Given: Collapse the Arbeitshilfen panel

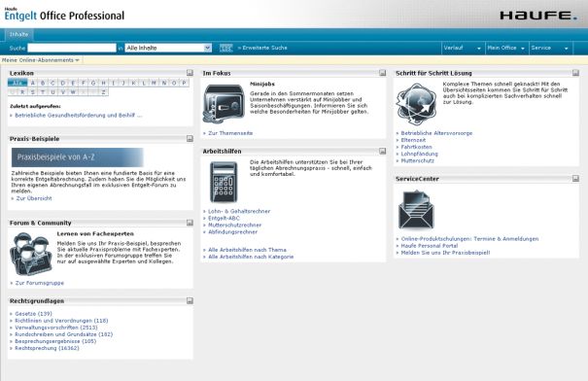Looking at the screenshot, I should click(x=383, y=151).
